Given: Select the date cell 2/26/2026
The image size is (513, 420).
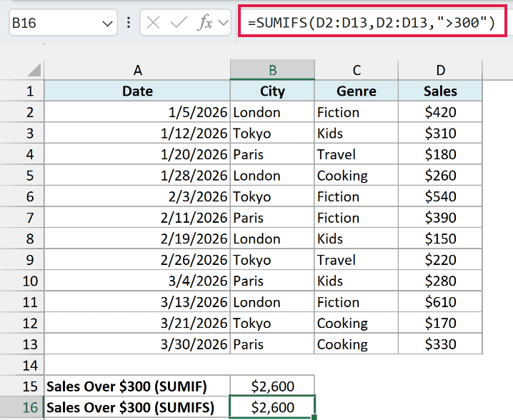Looking at the screenshot, I should click(x=137, y=260).
